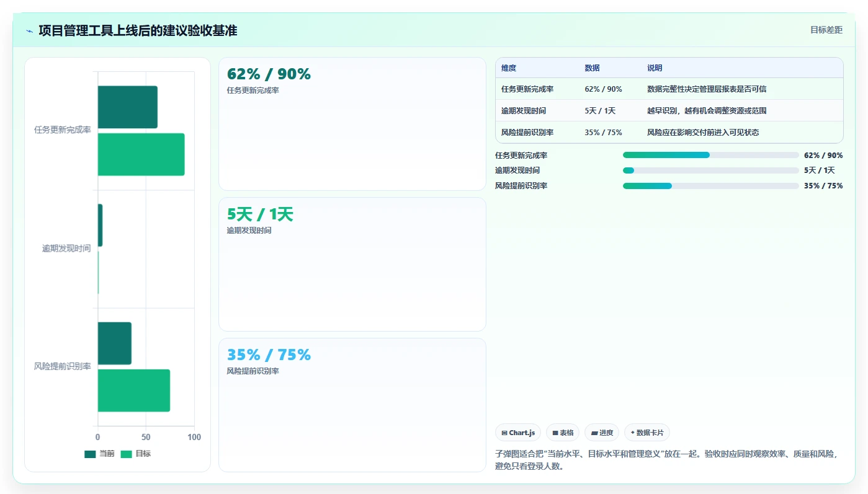Click the lightning icon beside the slide title

coord(30,31)
